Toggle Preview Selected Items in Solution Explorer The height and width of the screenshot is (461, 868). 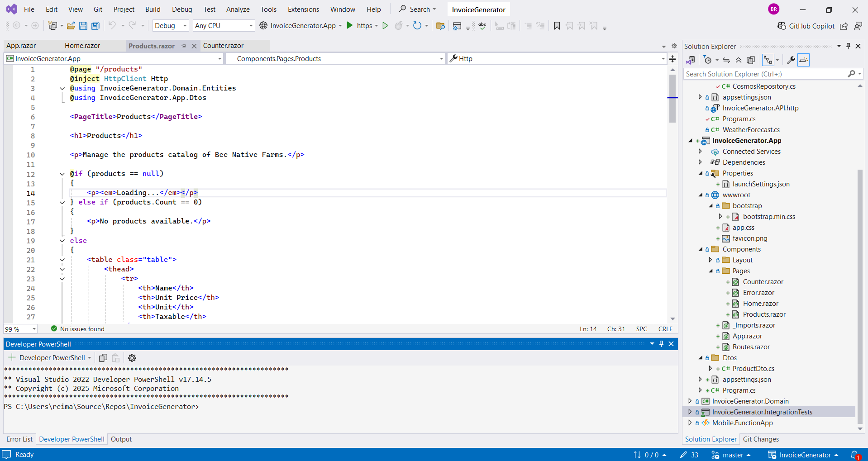pyautogui.click(x=803, y=60)
